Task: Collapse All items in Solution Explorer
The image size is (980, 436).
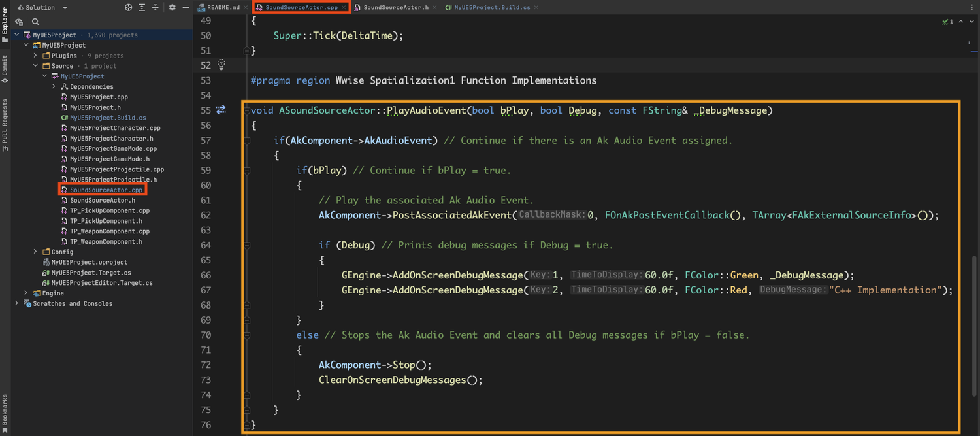Action: click(x=155, y=7)
